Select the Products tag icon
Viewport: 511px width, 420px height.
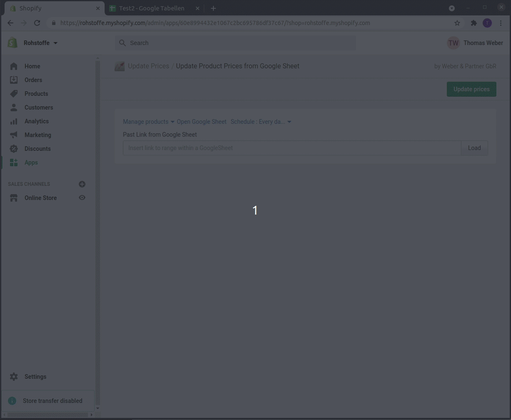click(14, 94)
